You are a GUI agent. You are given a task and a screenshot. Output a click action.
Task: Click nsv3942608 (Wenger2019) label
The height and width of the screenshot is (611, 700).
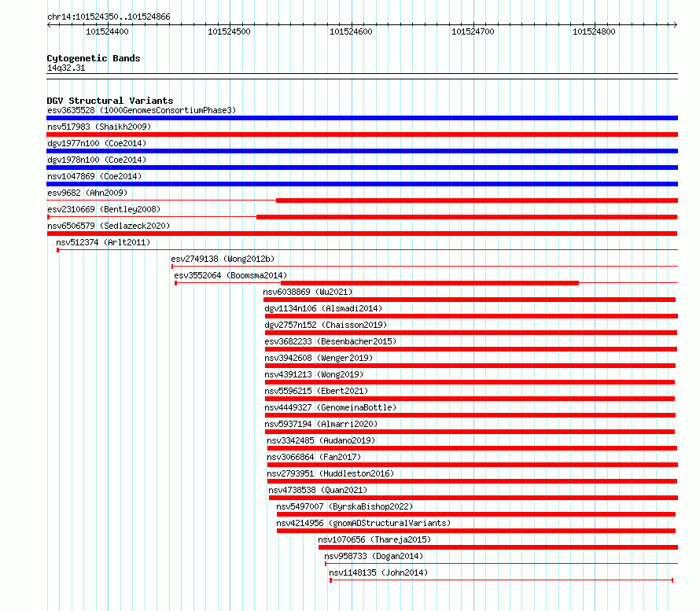point(319,358)
